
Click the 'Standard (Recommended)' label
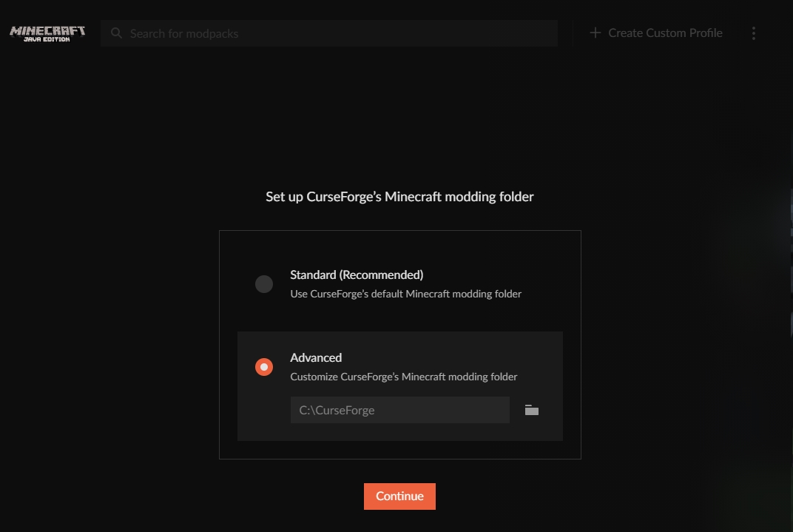click(357, 275)
